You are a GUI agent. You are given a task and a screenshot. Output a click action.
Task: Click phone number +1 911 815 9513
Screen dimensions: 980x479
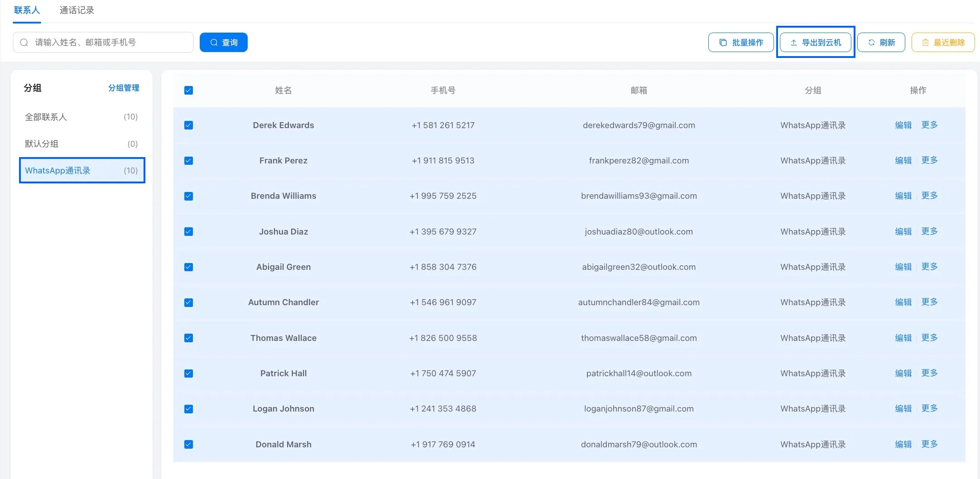(443, 161)
